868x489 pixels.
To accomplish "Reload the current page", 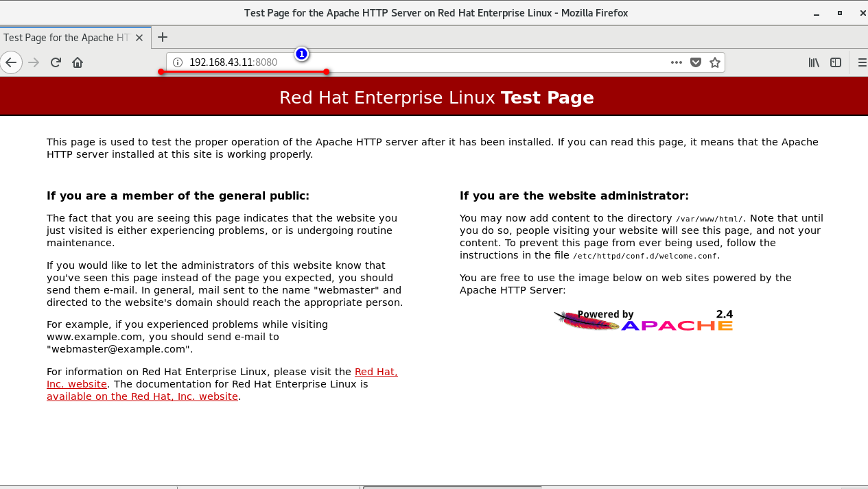I will [x=56, y=62].
